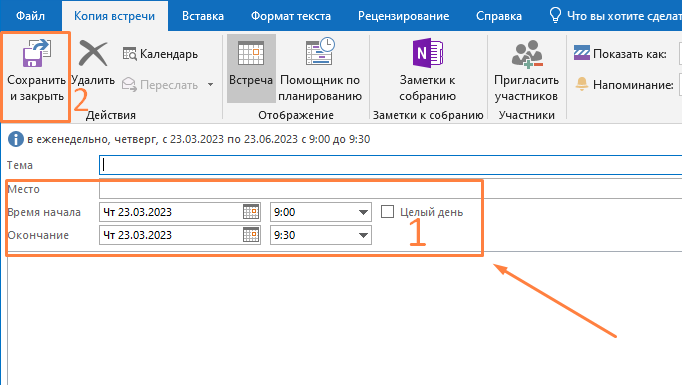Open the start date calendar picker icon

coord(251,212)
